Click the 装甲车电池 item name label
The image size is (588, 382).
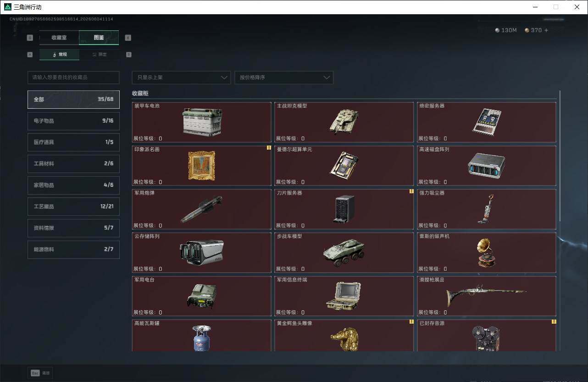147,106
